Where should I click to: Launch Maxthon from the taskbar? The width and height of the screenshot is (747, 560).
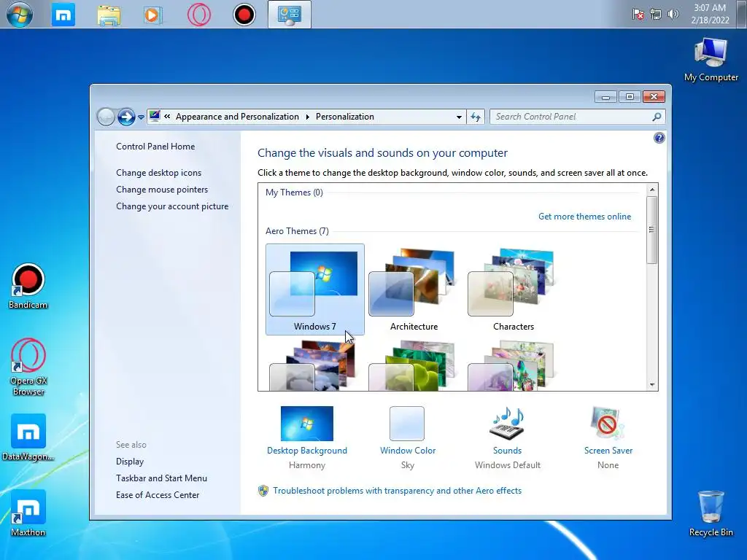63,15
